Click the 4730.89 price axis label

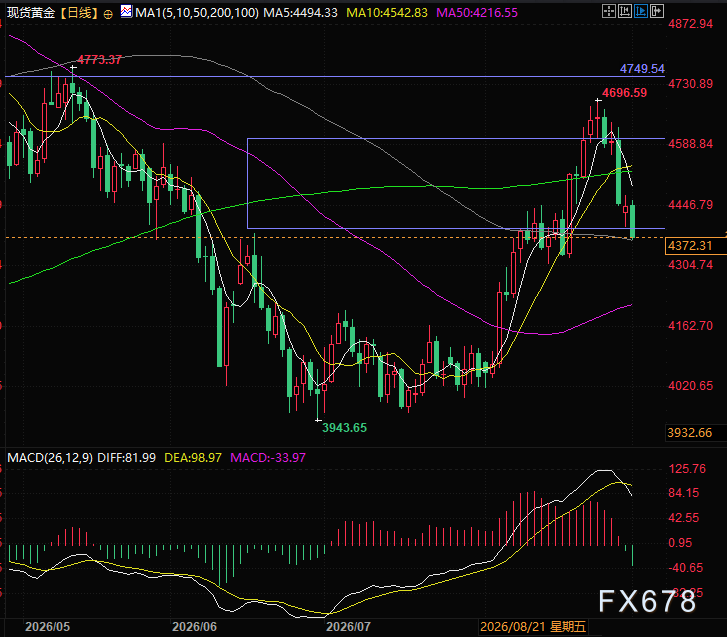point(690,84)
